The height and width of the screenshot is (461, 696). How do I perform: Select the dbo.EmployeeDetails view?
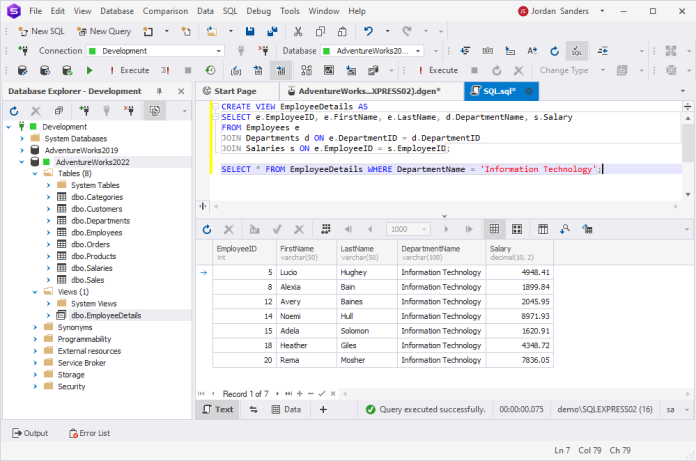click(106, 315)
